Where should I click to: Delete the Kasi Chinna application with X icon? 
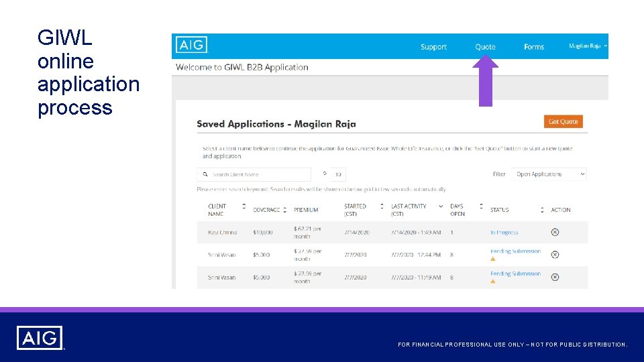click(x=555, y=233)
